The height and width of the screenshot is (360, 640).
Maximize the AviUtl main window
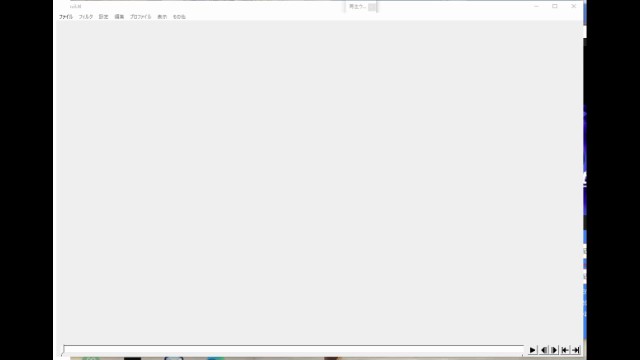(x=555, y=6)
